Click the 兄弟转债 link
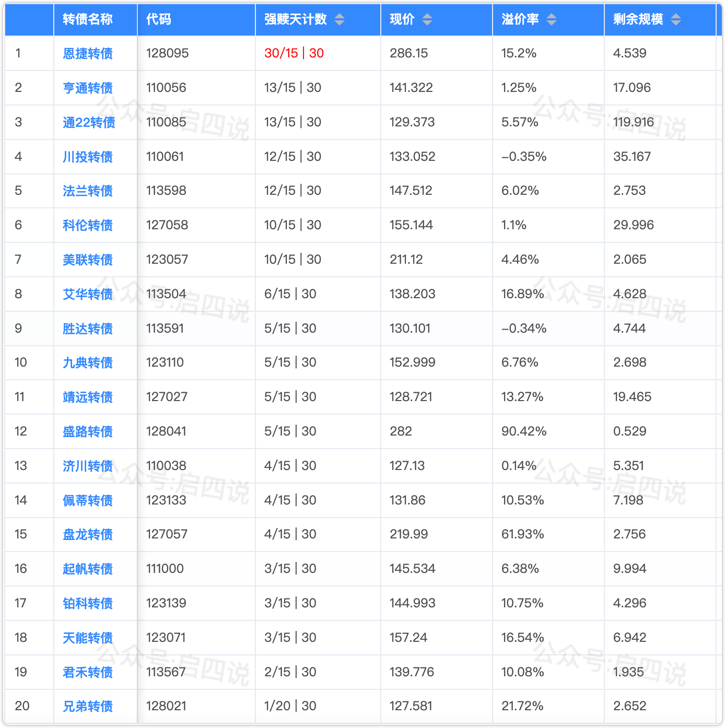Image resolution: width=725 pixels, height=728 pixels. (x=88, y=706)
